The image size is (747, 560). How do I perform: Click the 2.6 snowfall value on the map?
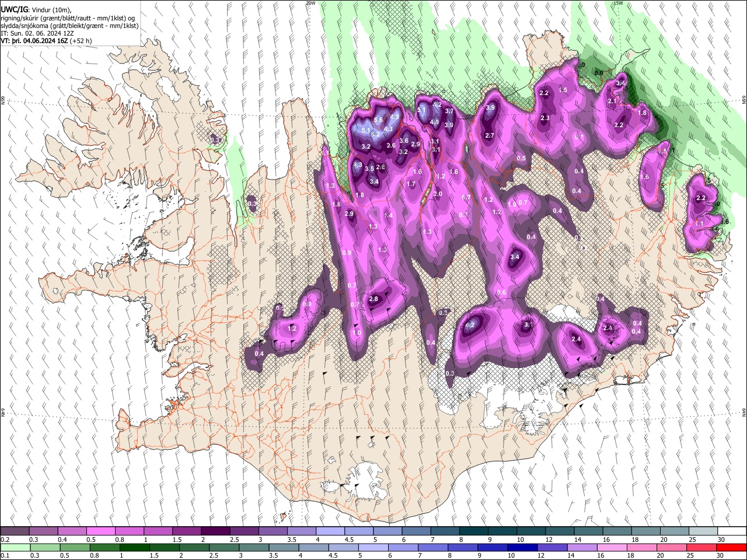pos(391,145)
